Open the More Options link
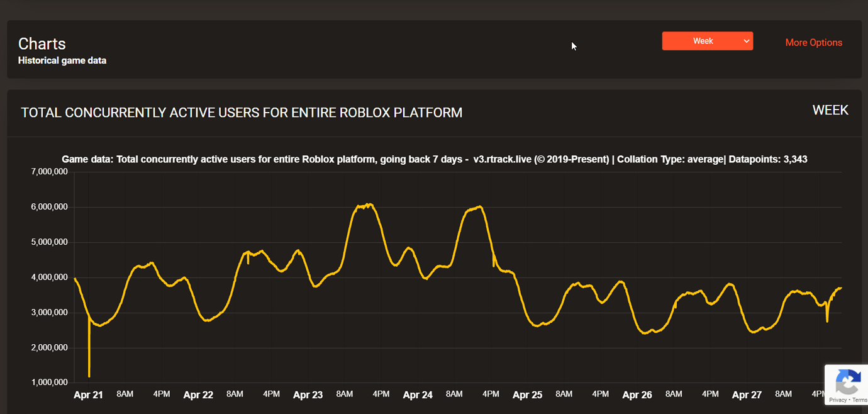The image size is (868, 414). coord(813,43)
